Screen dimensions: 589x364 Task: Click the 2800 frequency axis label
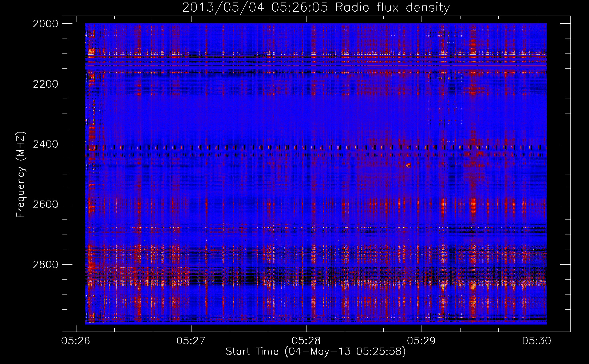point(46,264)
